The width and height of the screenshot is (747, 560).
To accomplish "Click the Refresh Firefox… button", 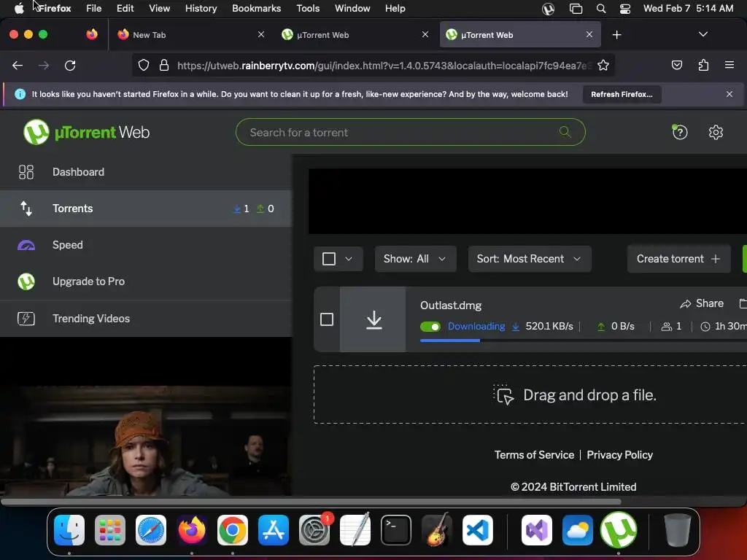I will coord(622,94).
